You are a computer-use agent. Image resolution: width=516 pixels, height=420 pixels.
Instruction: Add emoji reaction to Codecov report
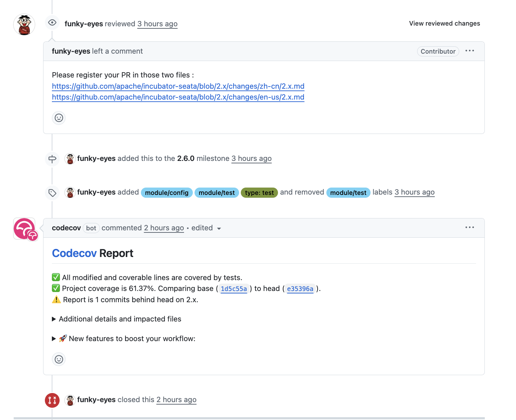(x=59, y=359)
